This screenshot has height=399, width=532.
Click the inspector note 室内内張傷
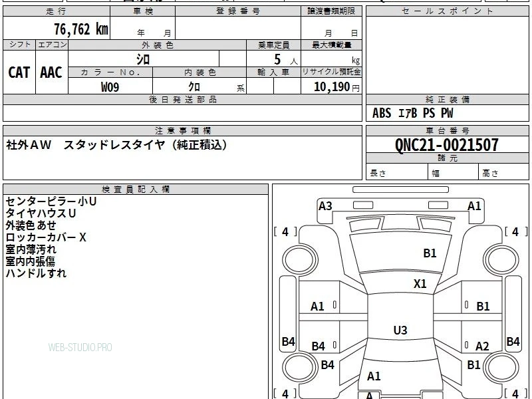pyautogui.click(x=30, y=261)
